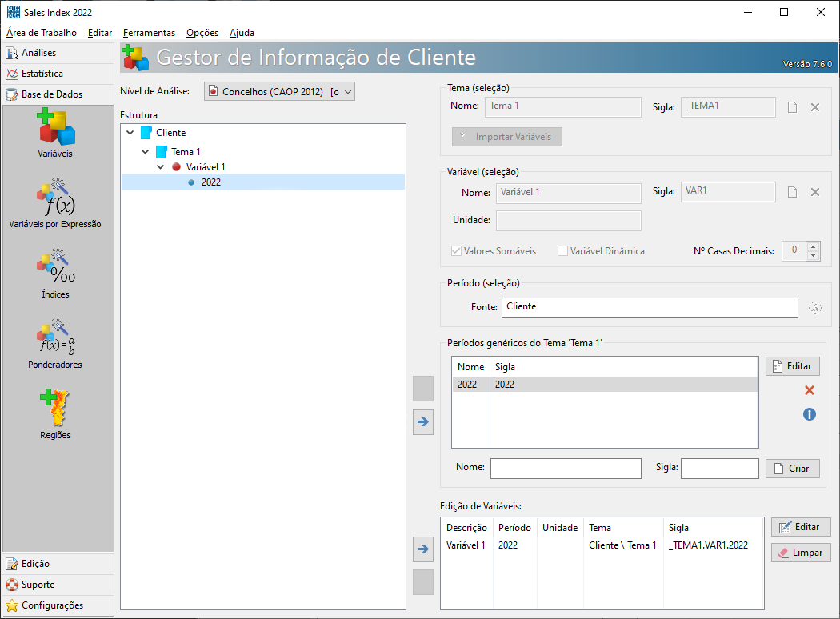This screenshot has height=619, width=840.
Task: Open the Ponderadores tool
Action: 55,338
